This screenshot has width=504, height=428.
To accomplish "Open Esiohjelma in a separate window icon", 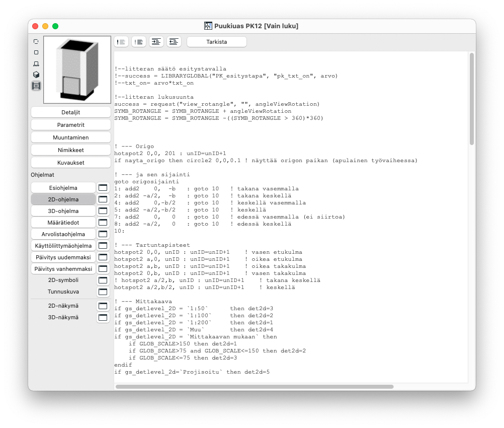I will coord(103,188).
